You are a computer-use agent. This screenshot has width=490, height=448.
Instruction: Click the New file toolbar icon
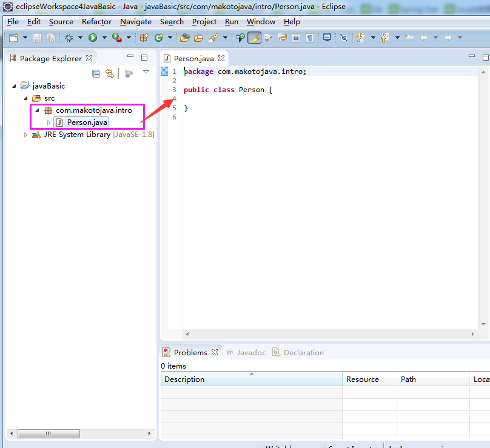tap(13, 38)
